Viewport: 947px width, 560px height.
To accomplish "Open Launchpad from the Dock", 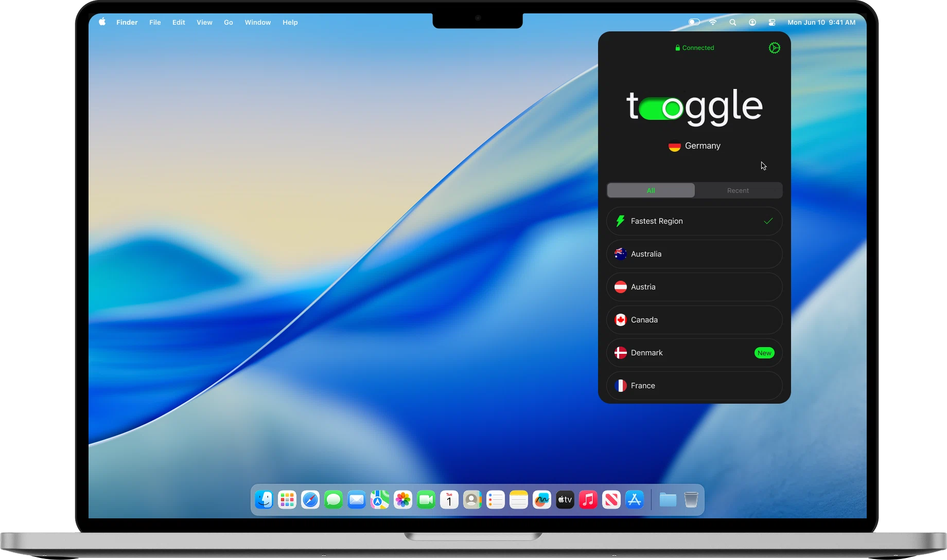I will (x=287, y=499).
